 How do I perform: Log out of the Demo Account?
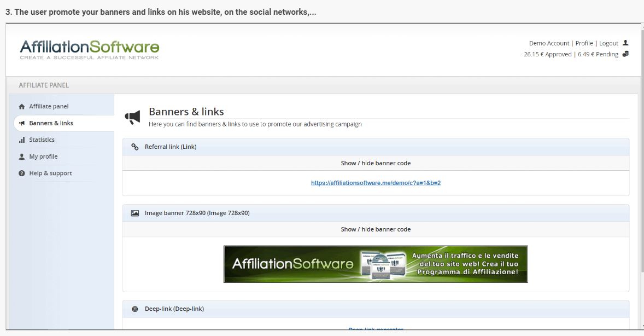tap(608, 43)
